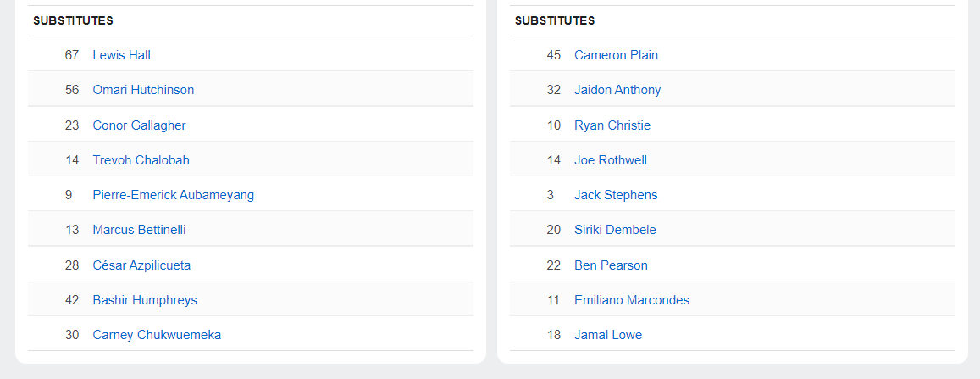The height and width of the screenshot is (379, 980).
Task: Click the Omari Hutchinson link
Action: 143,90
